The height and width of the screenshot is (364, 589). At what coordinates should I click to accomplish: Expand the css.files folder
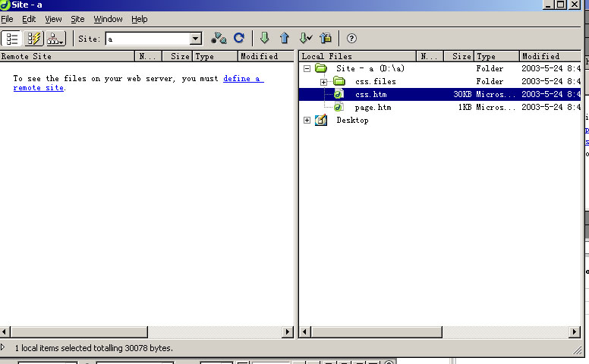(x=323, y=81)
